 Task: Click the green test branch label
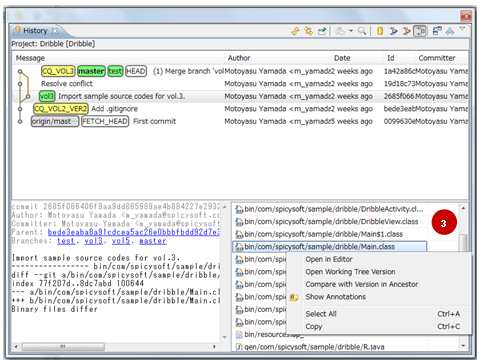(115, 71)
